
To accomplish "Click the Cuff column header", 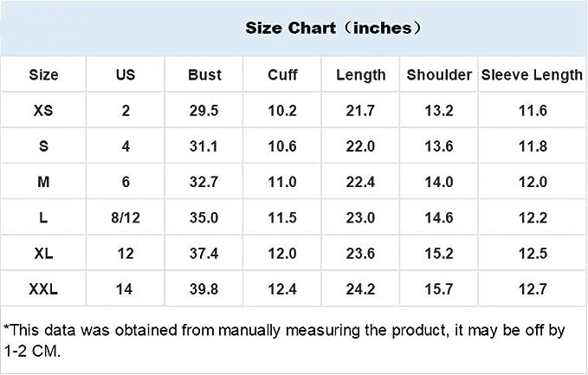I will click(282, 74).
